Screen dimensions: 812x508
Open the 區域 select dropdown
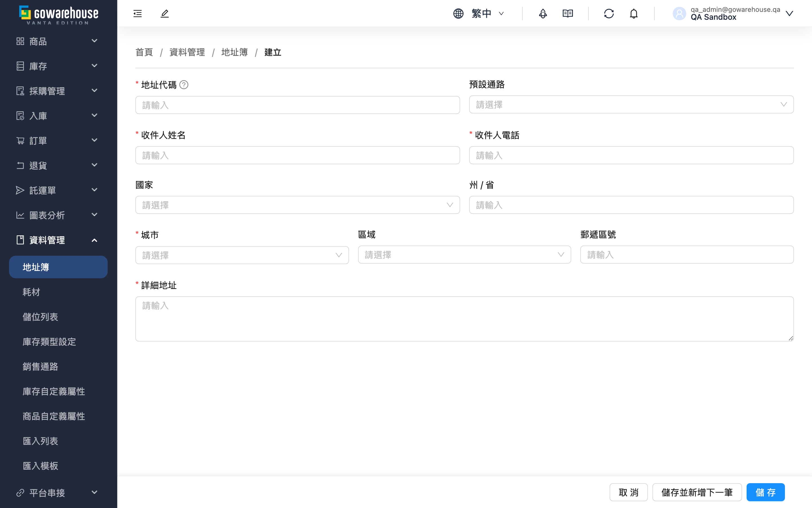[x=464, y=255]
